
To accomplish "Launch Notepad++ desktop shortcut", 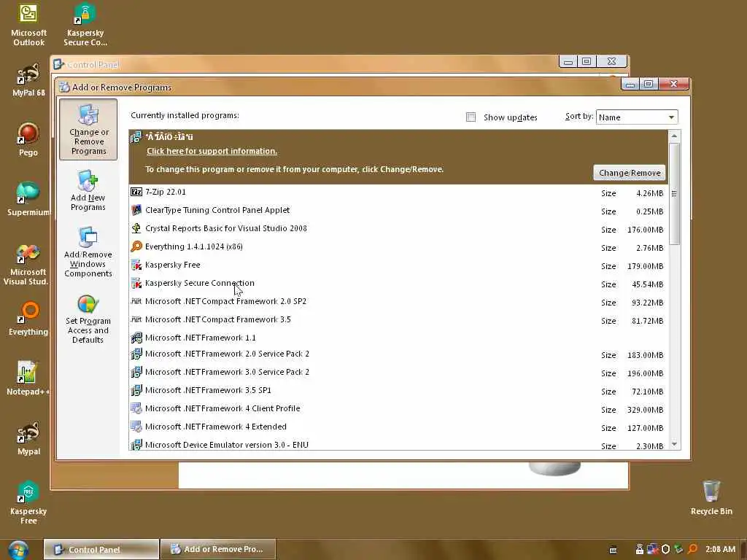I will pos(28,378).
